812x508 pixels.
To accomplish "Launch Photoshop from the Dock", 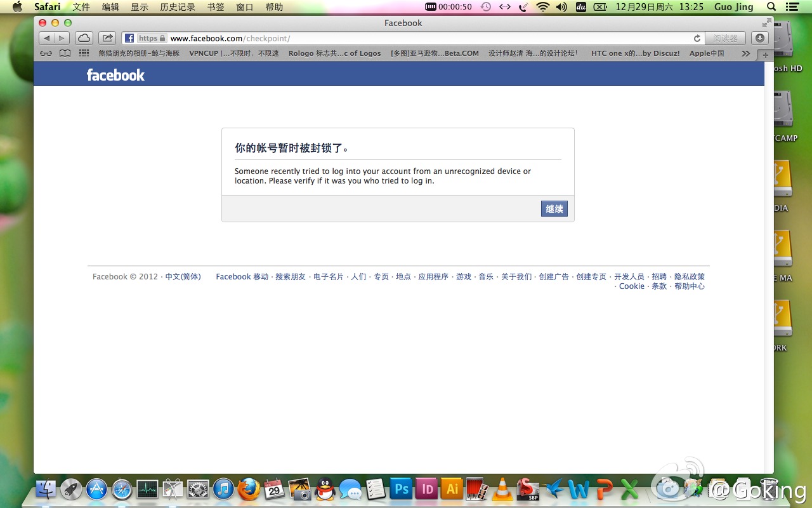I will [401, 489].
